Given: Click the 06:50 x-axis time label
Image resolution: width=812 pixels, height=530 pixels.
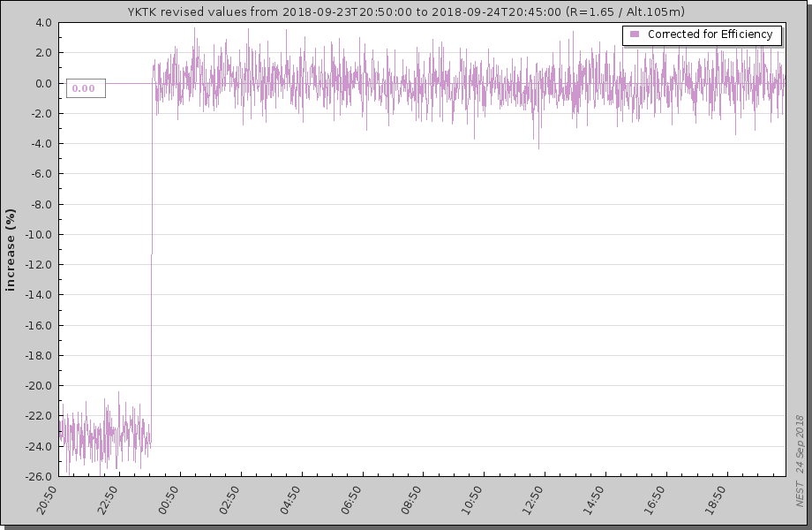Looking at the screenshot, I should [351, 500].
